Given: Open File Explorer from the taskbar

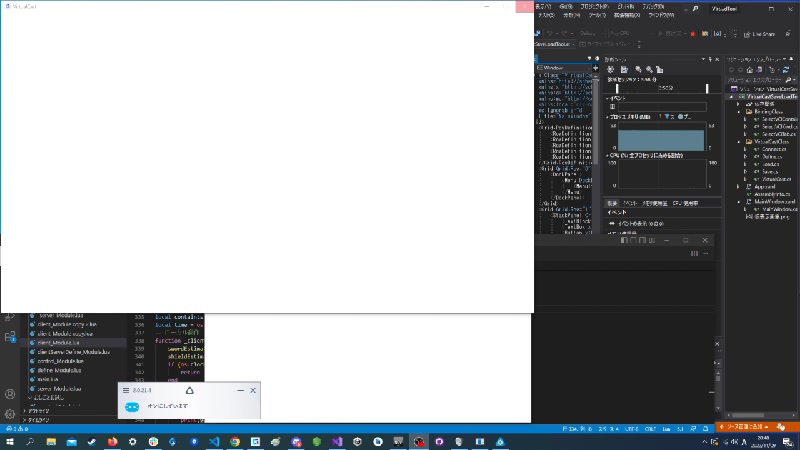Looking at the screenshot, I should (x=51, y=442).
